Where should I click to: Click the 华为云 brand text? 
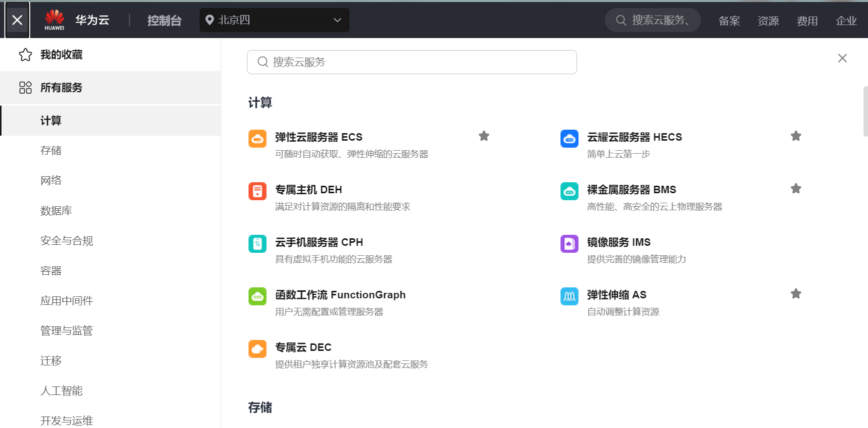92,20
